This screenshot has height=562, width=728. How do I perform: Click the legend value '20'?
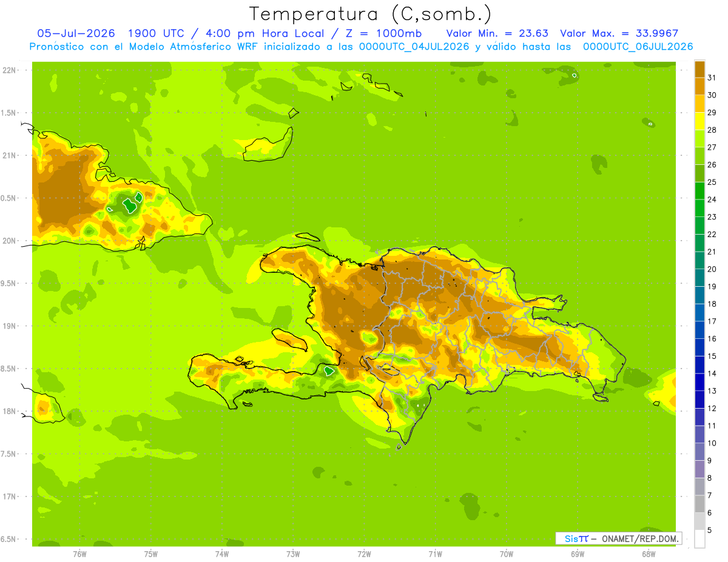712,269
